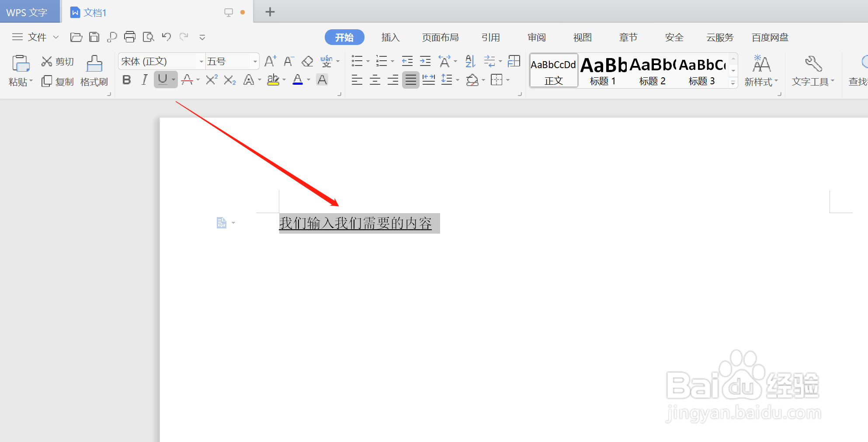Activate the 格式刷 format painter

(94, 71)
